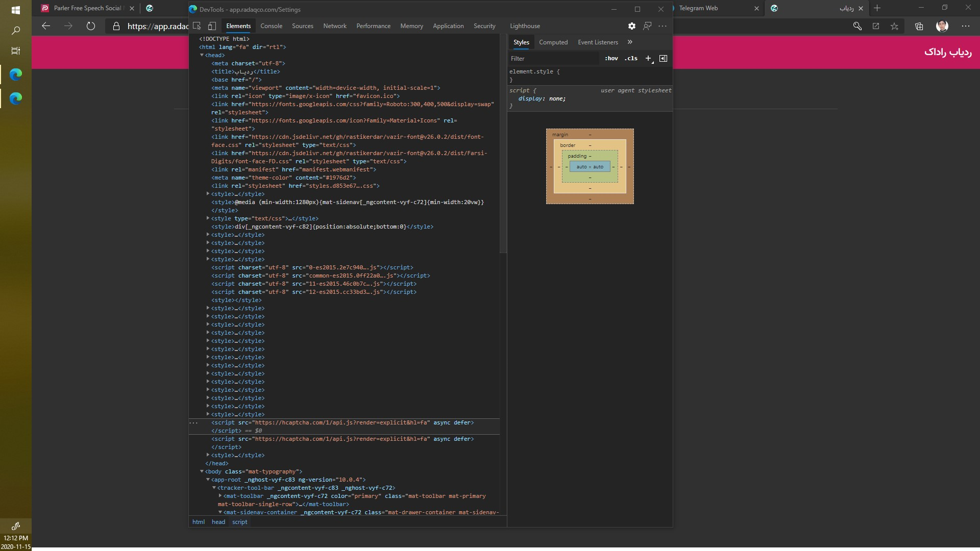Screen dimensions: 980x551
Task: Open the DevTools feedback icon
Action: (x=647, y=26)
